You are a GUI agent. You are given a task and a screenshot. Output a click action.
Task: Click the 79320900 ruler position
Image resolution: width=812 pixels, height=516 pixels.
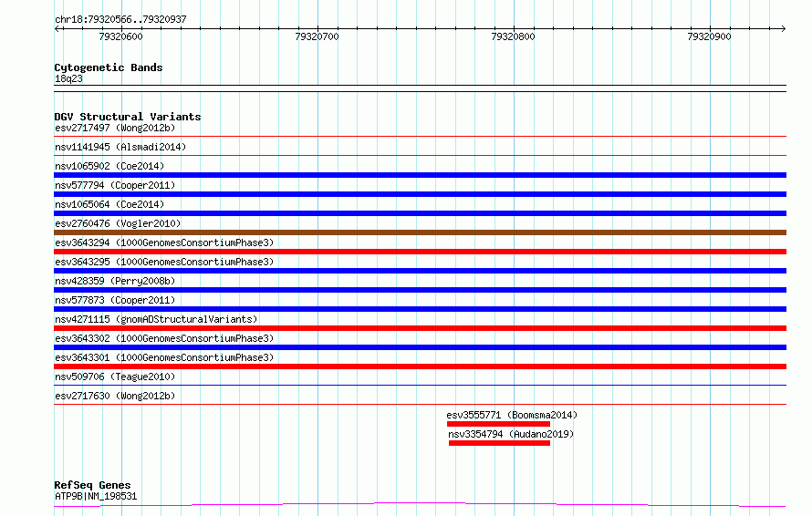coord(710,36)
